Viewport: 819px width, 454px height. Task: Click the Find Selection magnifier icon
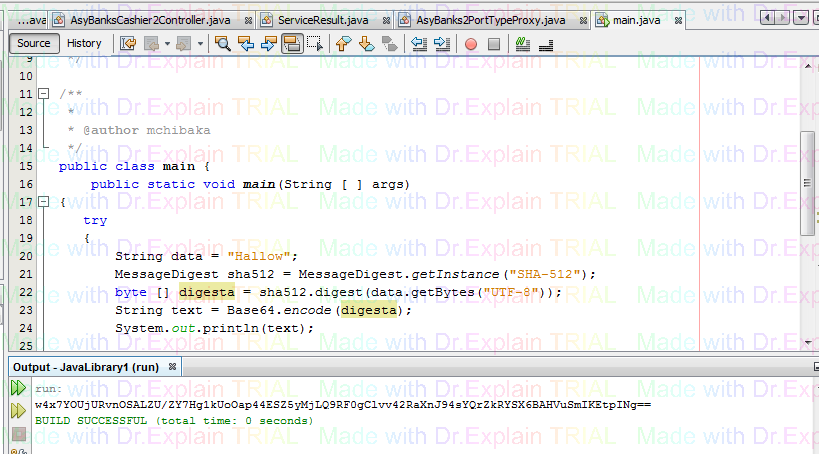pyautogui.click(x=223, y=44)
